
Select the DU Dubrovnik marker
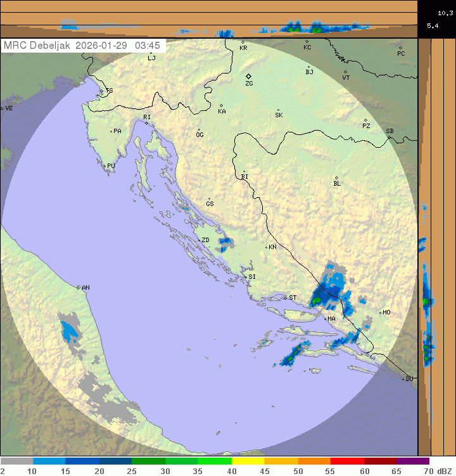[404, 378]
